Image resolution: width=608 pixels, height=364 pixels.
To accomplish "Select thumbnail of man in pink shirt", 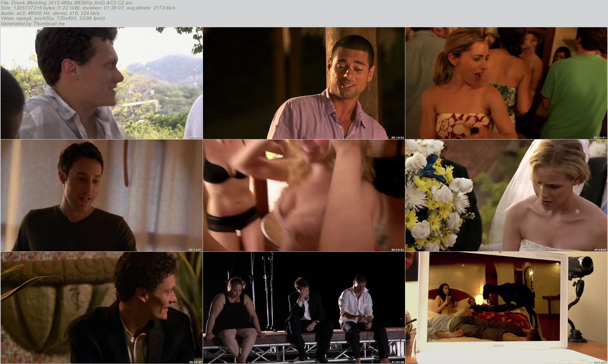I will tap(304, 83).
